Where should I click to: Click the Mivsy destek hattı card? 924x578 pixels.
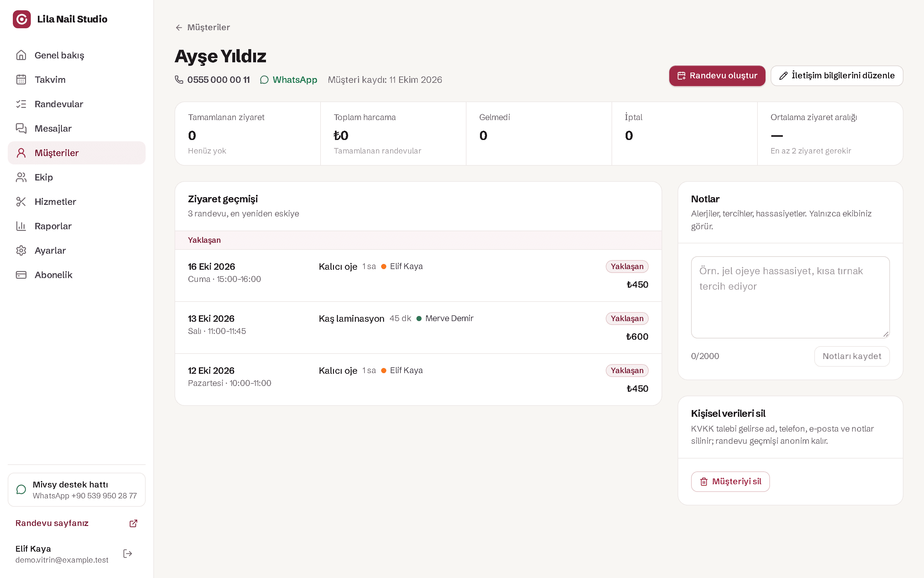click(x=76, y=490)
